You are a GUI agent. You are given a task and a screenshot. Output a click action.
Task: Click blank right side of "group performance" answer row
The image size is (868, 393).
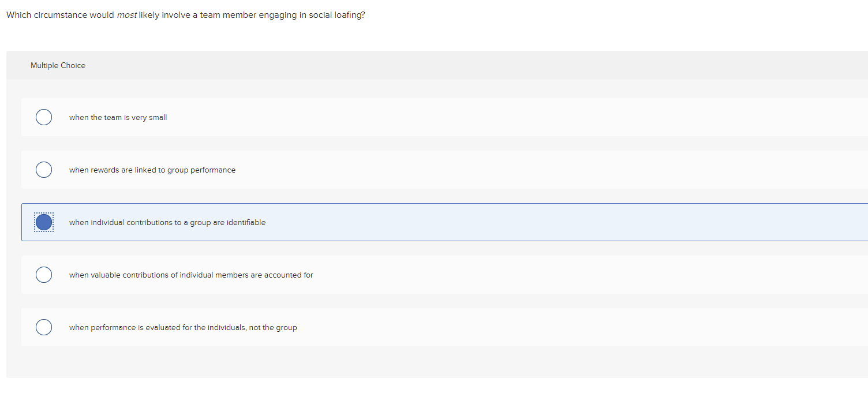pos(577,170)
